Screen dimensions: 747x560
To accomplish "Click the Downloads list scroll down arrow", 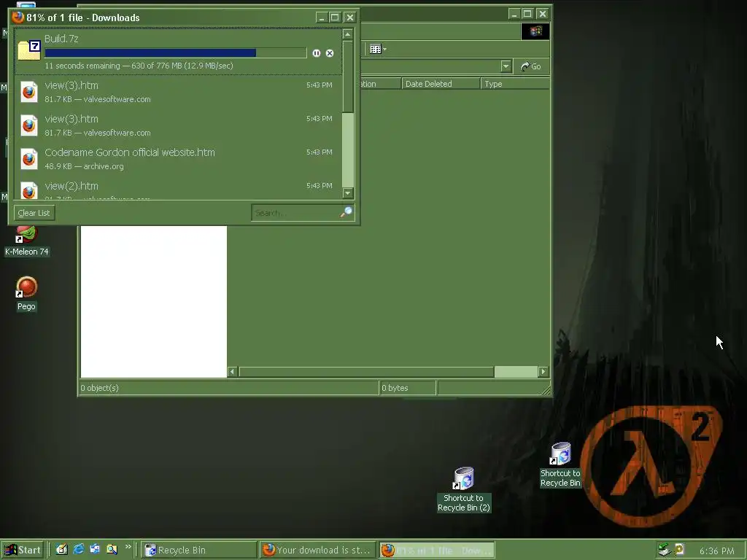I will click(x=348, y=192).
